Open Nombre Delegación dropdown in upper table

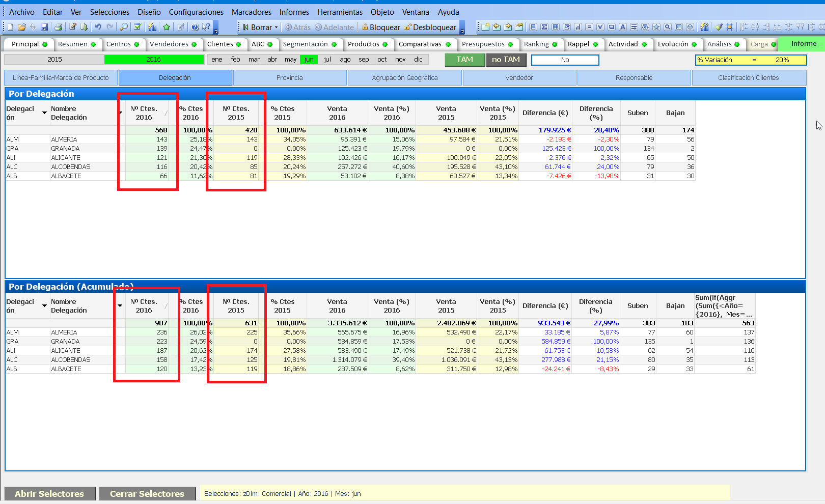click(121, 113)
